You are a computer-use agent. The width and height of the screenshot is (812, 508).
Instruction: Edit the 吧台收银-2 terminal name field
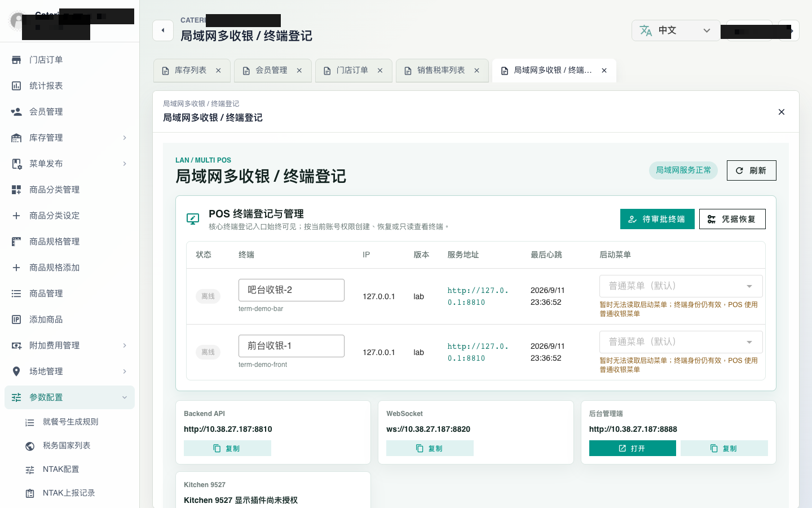tap(291, 290)
